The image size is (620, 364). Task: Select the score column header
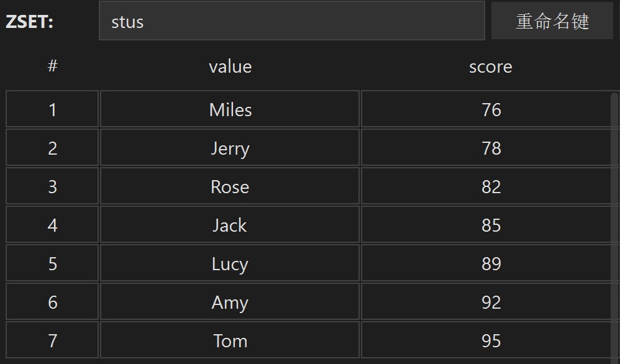[490, 66]
